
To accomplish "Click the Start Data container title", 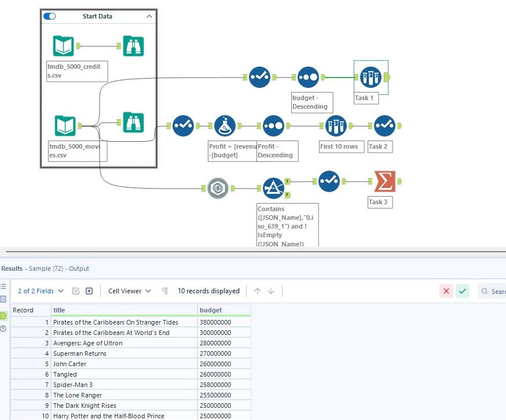I will tap(97, 16).
